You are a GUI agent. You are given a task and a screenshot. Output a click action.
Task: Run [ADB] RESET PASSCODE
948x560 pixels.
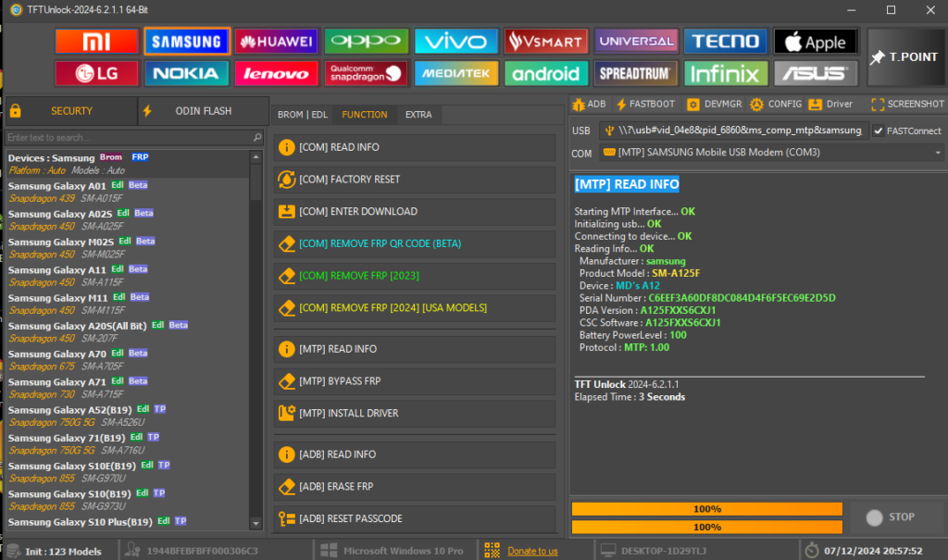414,518
